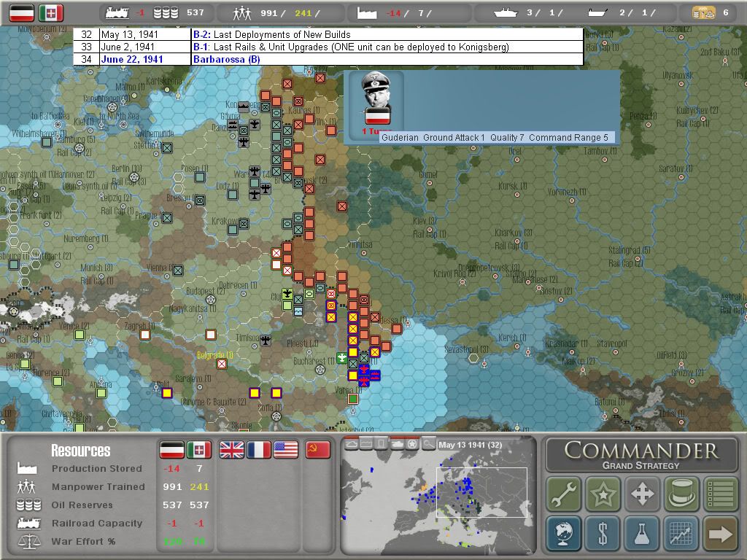This screenshot has height=560, width=747.
Task: Click the German flag in top bar
Action: tap(20, 12)
